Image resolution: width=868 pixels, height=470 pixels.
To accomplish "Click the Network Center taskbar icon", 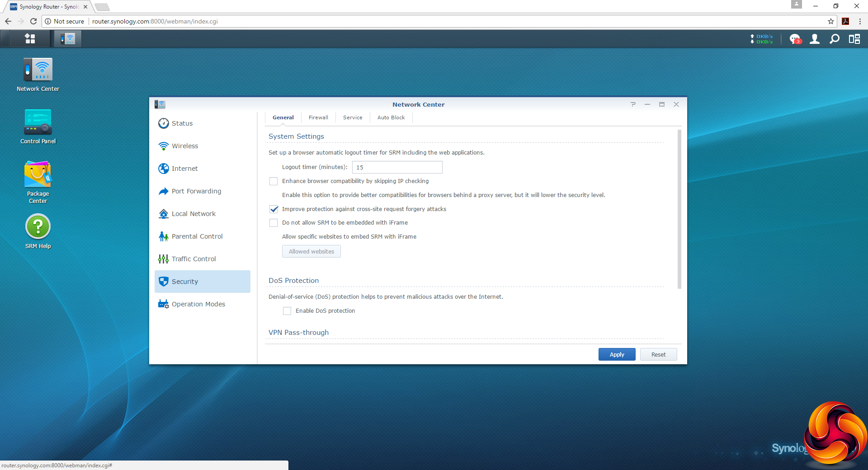I will (68, 39).
